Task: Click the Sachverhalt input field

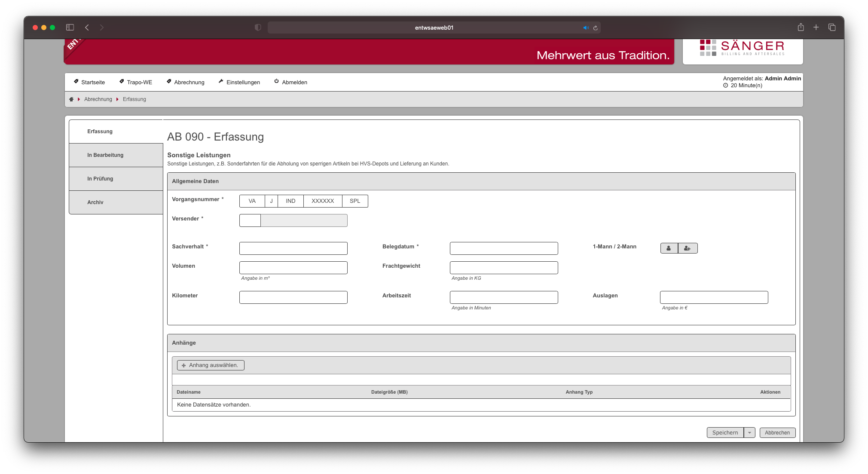Action: coord(293,248)
